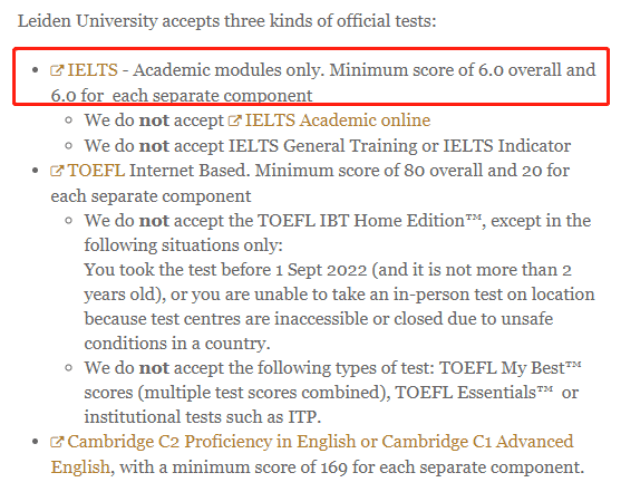Click hollow bullet before IELTS General Training line

pyautogui.click(x=69, y=146)
